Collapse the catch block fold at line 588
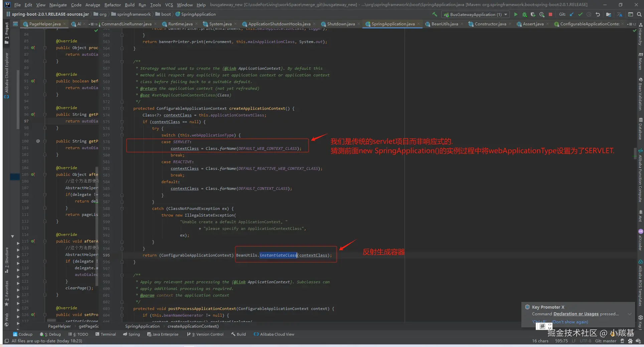The height and width of the screenshot is (347, 644). click(x=122, y=209)
